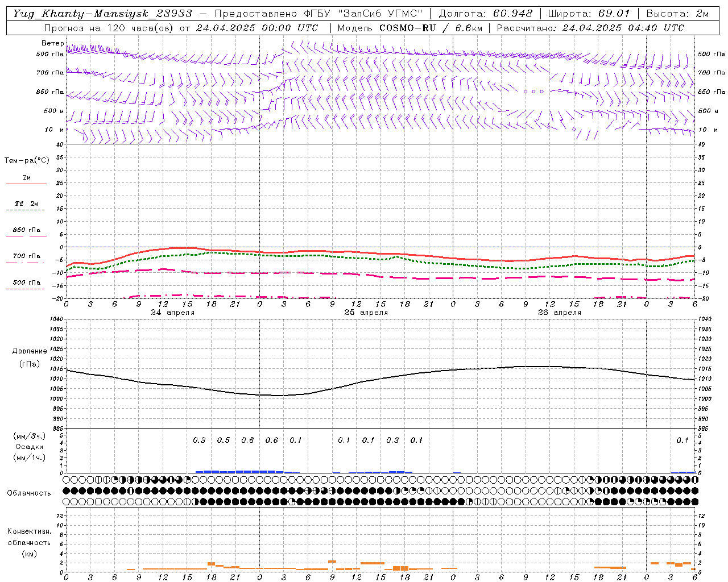
Task: Click the (км) unit label
Action: coord(29,554)
